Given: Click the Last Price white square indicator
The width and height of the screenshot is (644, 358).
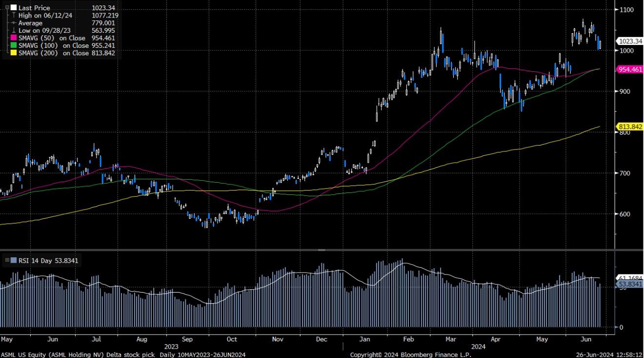Looking at the screenshot, I should click(x=14, y=8).
